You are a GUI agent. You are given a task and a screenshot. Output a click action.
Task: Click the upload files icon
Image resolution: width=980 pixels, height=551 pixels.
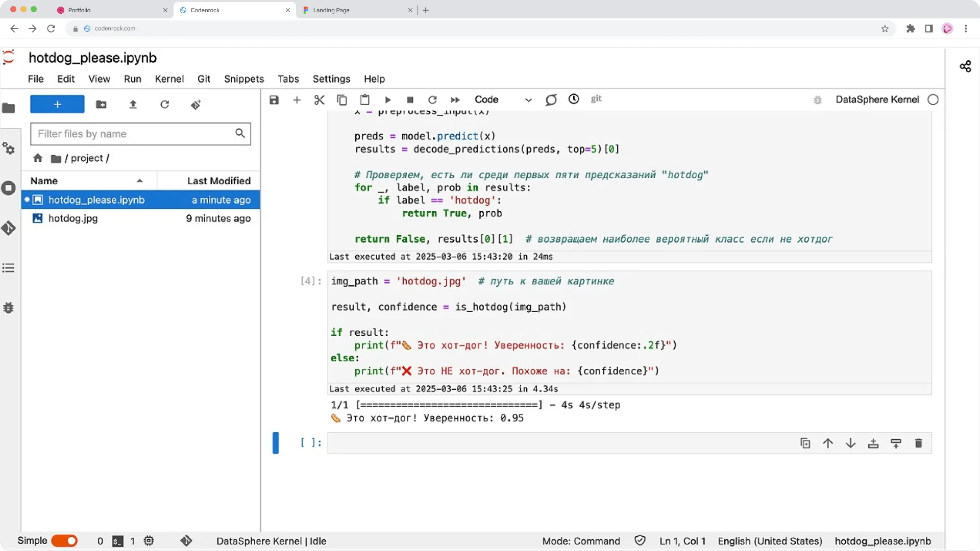tap(133, 105)
